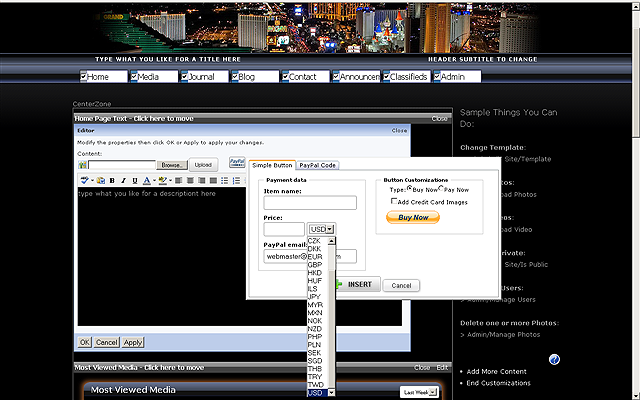Image resolution: width=640 pixels, height=400 pixels.
Task: Click the Browse... file button
Action: [x=171, y=164]
